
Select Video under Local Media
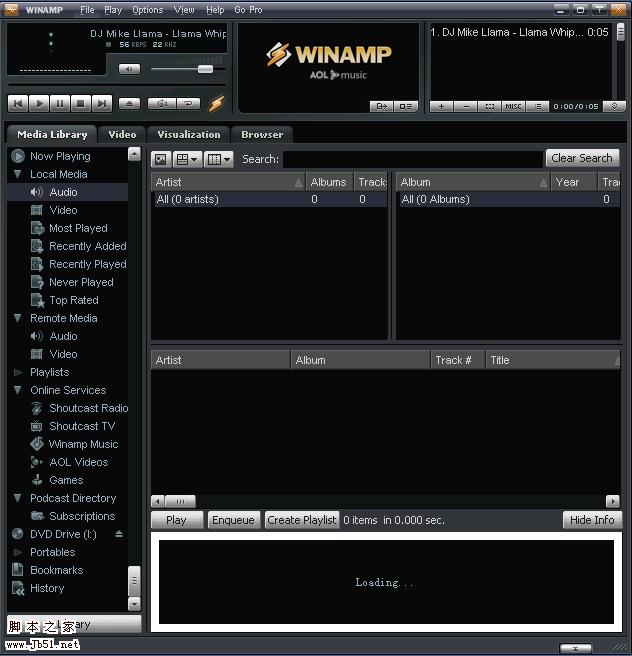[x=63, y=210]
